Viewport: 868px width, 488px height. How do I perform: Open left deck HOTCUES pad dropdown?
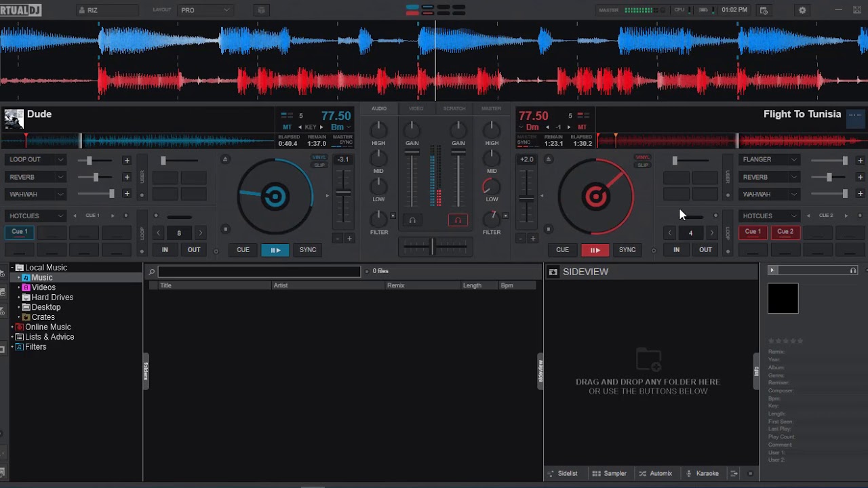click(x=37, y=216)
